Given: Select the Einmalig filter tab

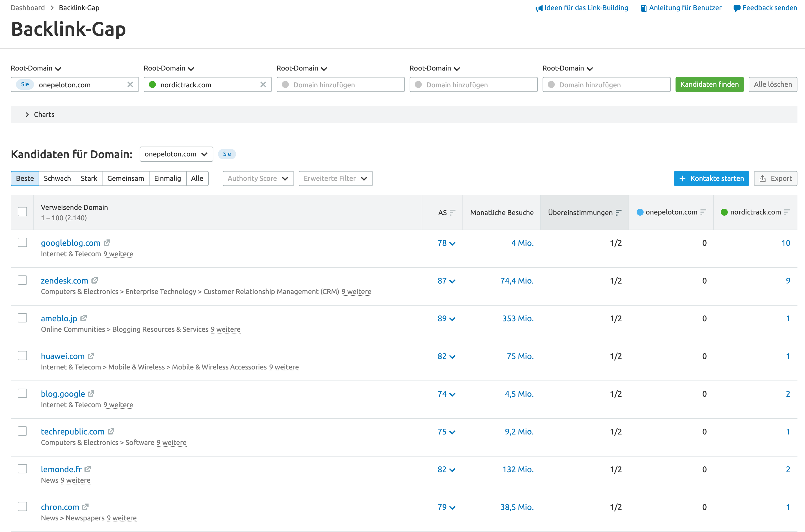Looking at the screenshot, I should click(168, 178).
